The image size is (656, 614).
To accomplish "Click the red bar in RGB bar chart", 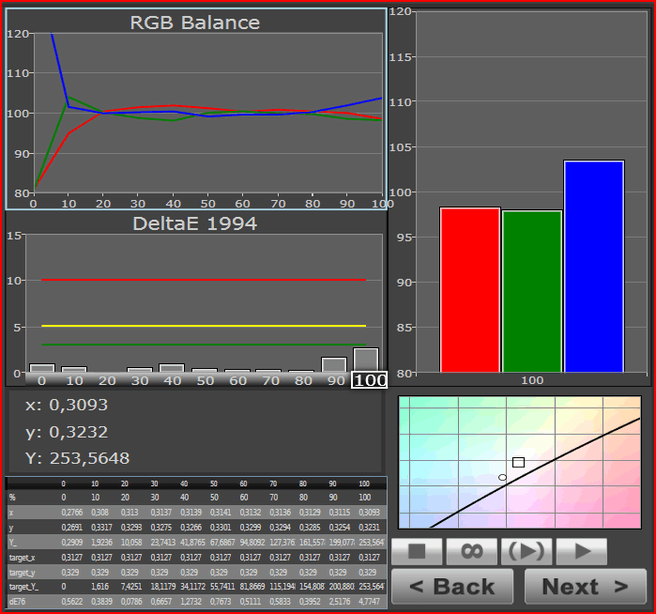I will 470,289.
